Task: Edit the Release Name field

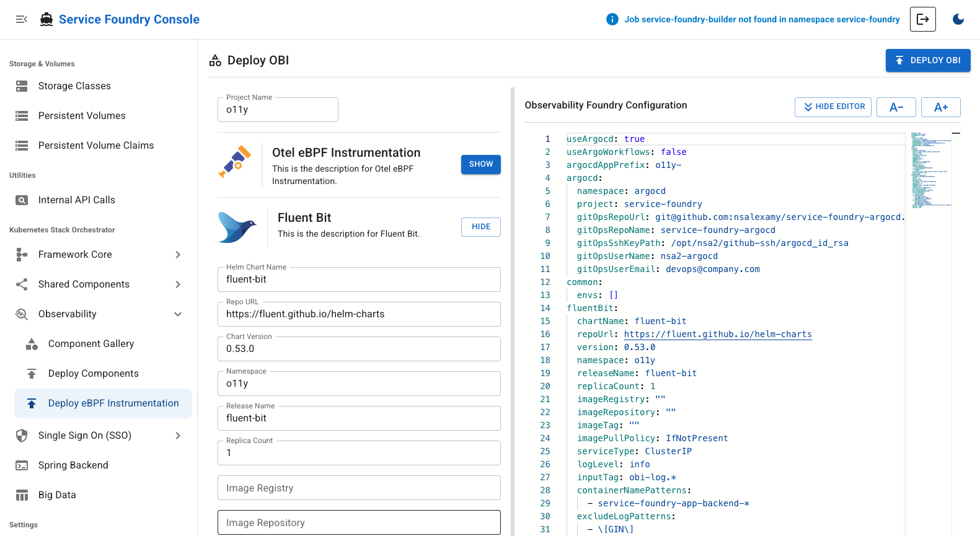Action: pyautogui.click(x=359, y=418)
